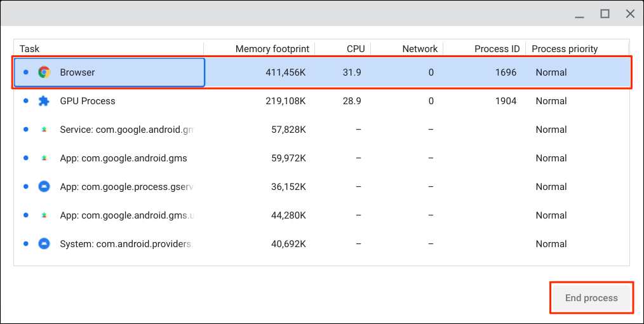Click icon for Service: com.google.android row
The image size is (644, 324).
(44, 130)
